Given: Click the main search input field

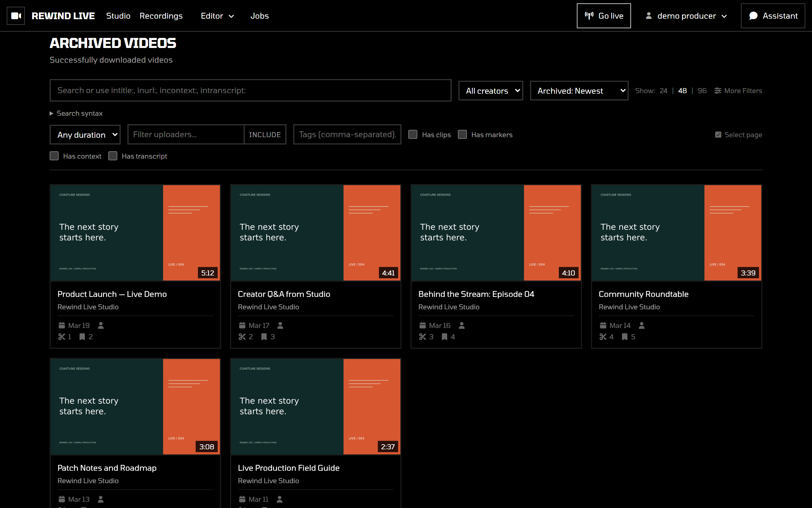Looking at the screenshot, I should [250, 90].
